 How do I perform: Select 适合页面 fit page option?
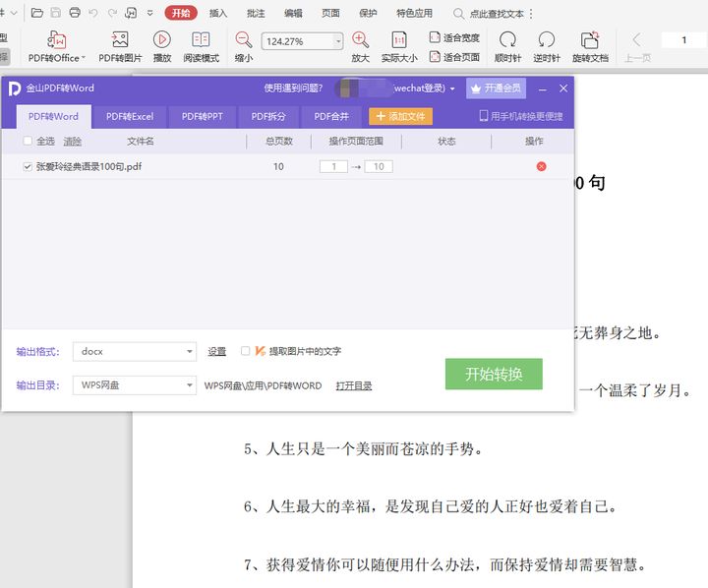pos(454,57)
